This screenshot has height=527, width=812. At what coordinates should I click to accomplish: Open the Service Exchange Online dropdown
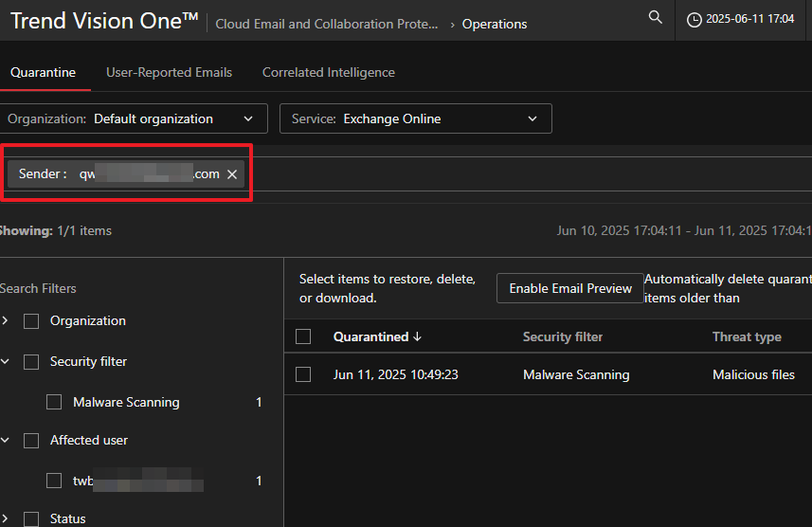pos(415,118)
